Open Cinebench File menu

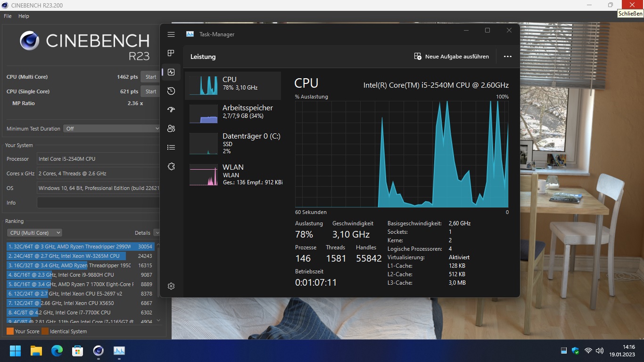(8, 16)
